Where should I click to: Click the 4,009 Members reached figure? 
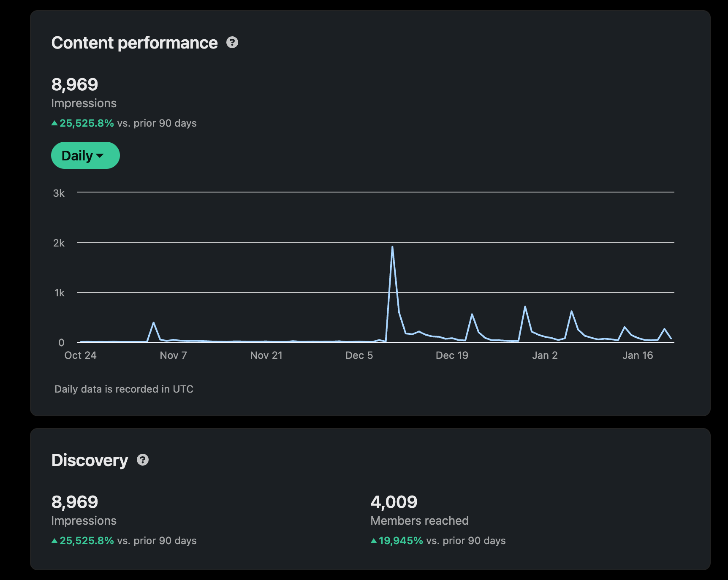click(394, 502)
